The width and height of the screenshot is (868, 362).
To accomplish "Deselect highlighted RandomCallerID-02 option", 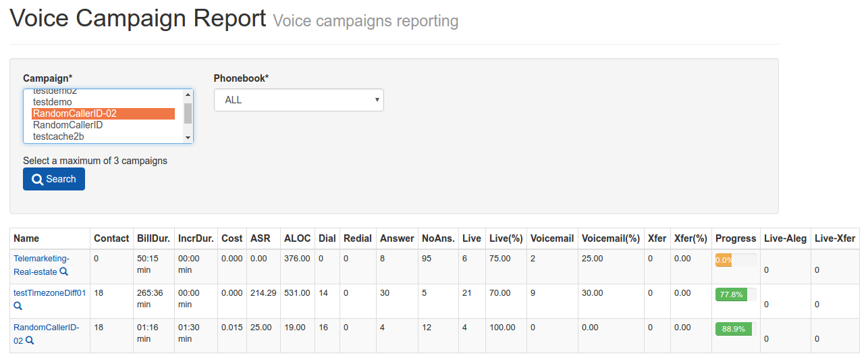I will (103, 113).
